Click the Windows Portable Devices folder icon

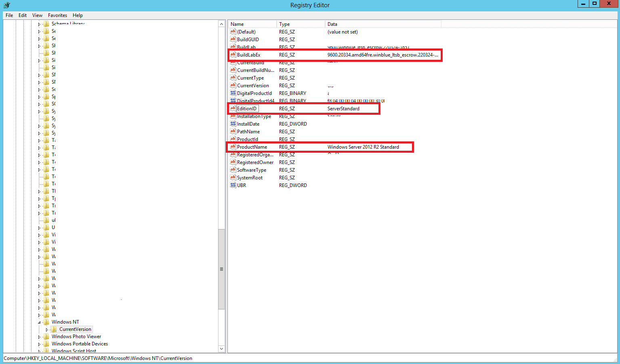pyautogui.click(x=46, y=344)
